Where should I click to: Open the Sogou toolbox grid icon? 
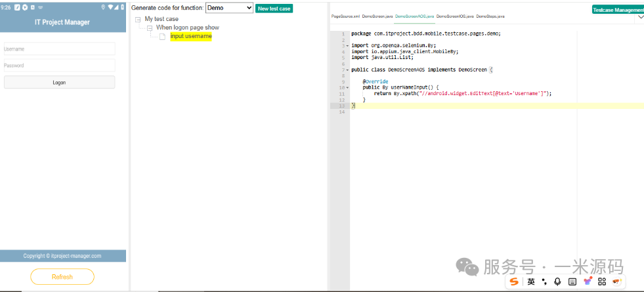(x=602, y=282)
